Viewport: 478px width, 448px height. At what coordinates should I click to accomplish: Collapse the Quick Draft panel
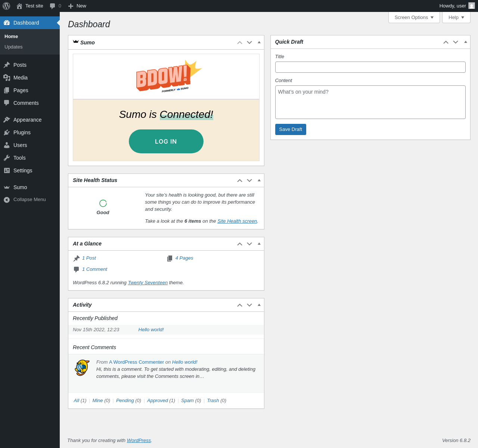pyautogui.click(x=466, y=42)
